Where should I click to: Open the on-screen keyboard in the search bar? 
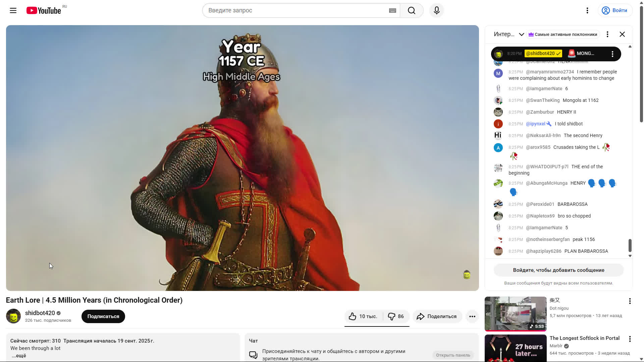click(x=392, y=10)
